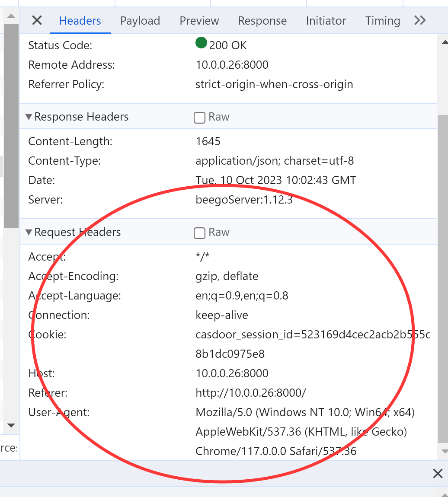Enable Raw for Request Headers
Viewport: 448px width, 497px height.
pyautogui.click(x=199, y=233)
